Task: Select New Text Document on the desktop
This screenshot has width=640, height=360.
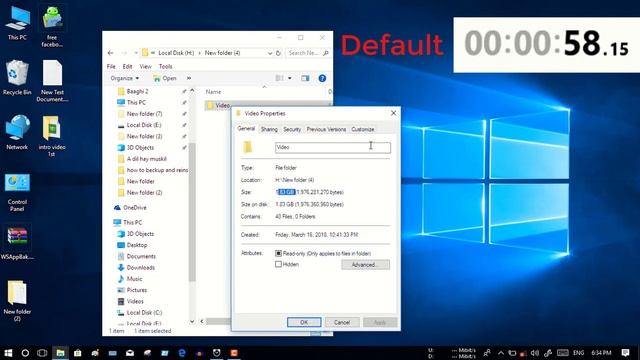Action: [52, 81]
